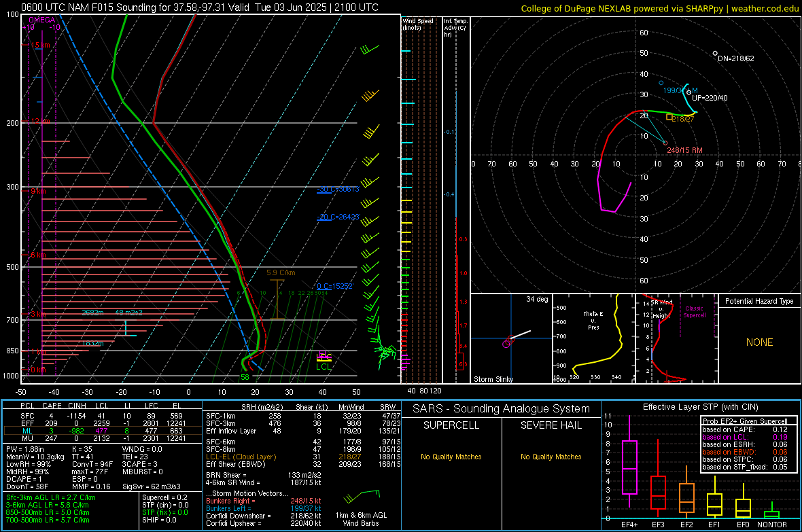This screenshot has width=802, height=532.
Task: Click the BRN Shear value line
Action: tap(264, 475)
